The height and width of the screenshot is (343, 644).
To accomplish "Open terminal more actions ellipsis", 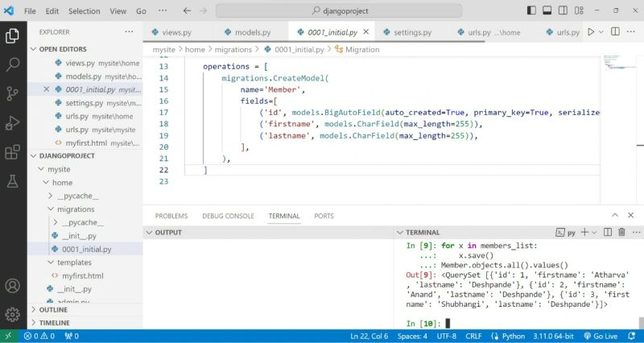I will [636, 233].
